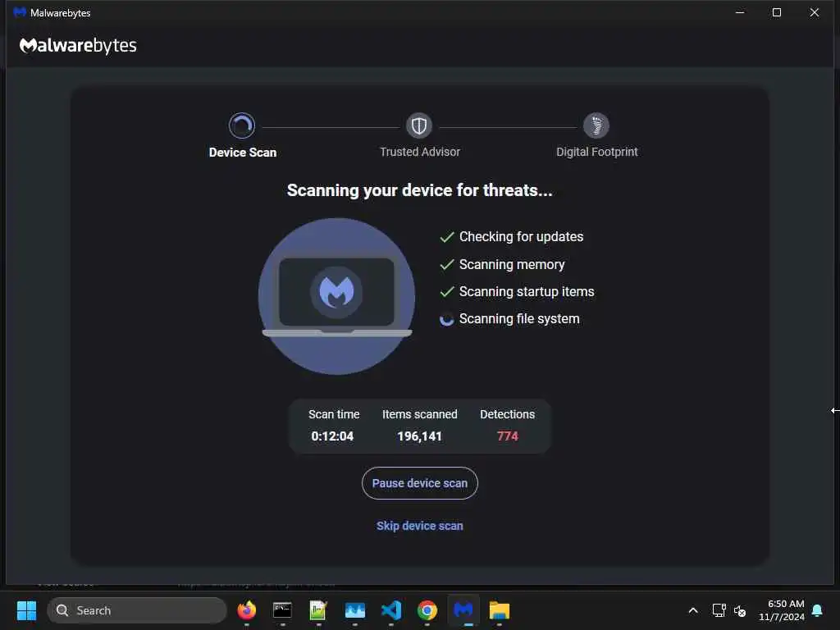Viewport: 840px width, 630px height.
Task: Click the Scanning your device for threats heading
Action: (419, 190)
